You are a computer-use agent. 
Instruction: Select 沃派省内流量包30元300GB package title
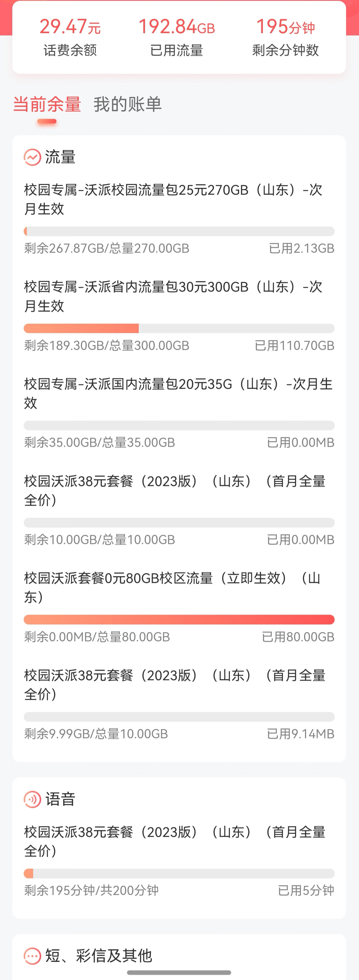tap(173, 296)
